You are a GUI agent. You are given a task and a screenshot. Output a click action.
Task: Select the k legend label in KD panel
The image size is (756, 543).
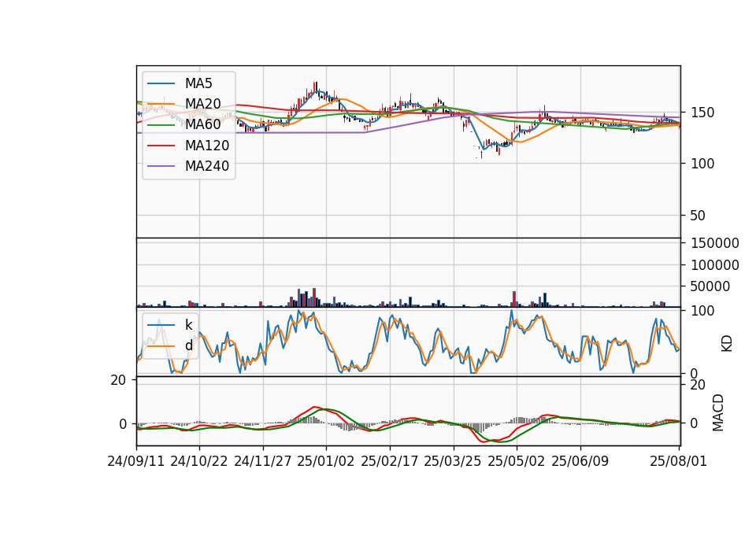click(x=188, y=325)
